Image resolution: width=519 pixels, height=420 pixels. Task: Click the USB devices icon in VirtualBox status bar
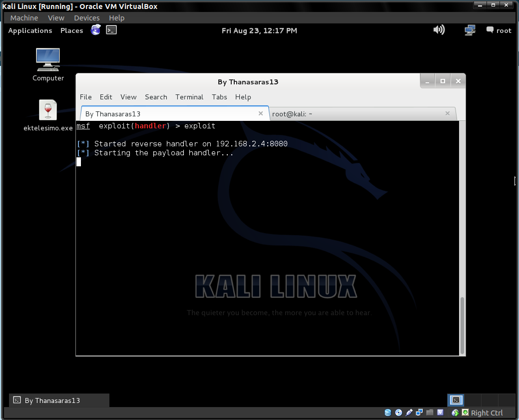[x=409, y=413]
